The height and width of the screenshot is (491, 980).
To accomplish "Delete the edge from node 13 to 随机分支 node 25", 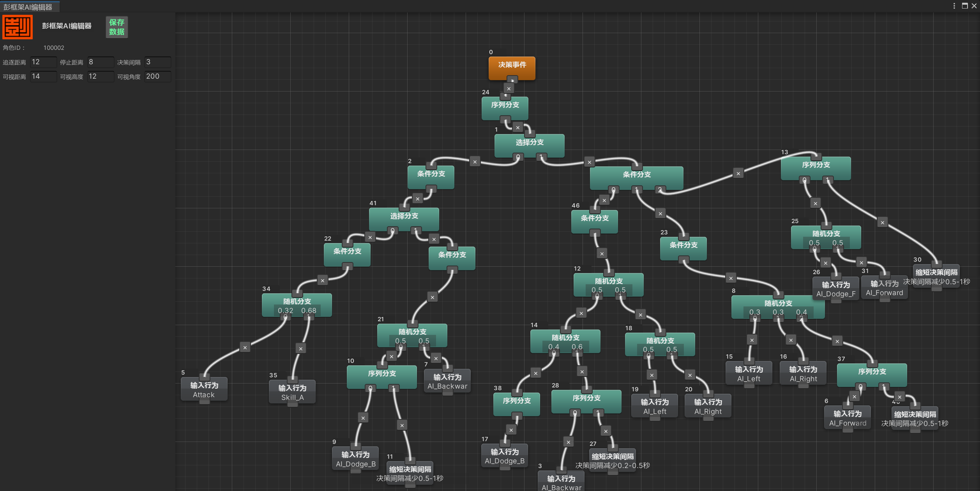I will click(x=815, y=204).
